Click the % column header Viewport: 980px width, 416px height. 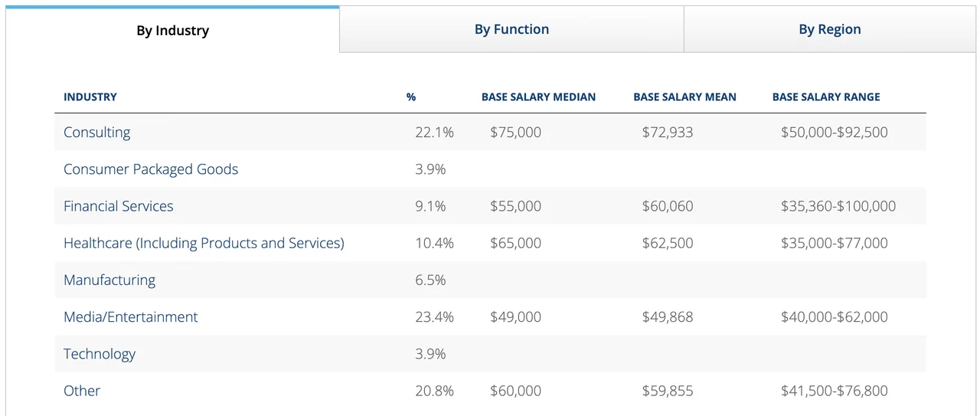tap(411, 97)
